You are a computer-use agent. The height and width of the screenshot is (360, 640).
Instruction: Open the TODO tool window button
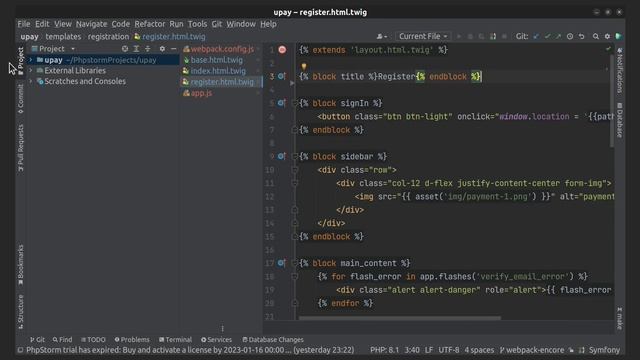click(93, 340)
